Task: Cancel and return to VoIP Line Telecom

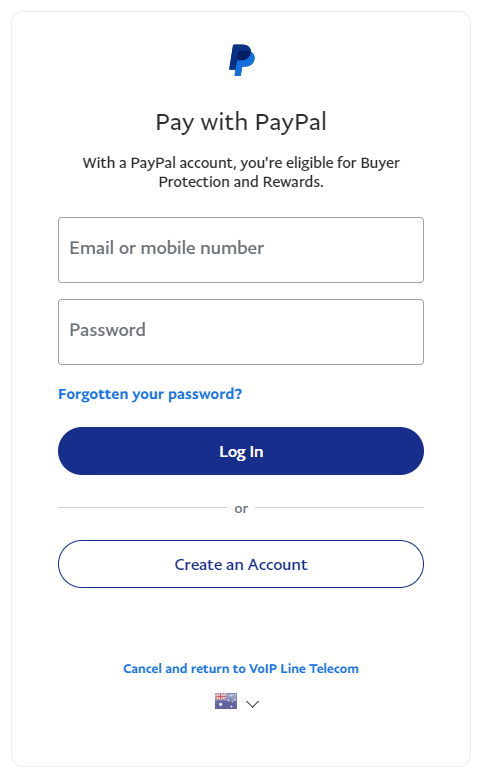Action: 241,668
